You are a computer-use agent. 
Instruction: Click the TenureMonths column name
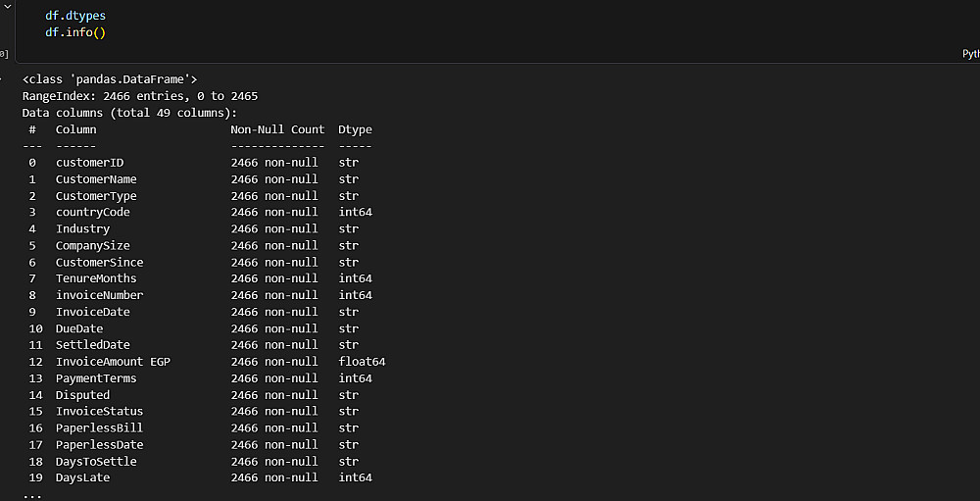point(96,278)
